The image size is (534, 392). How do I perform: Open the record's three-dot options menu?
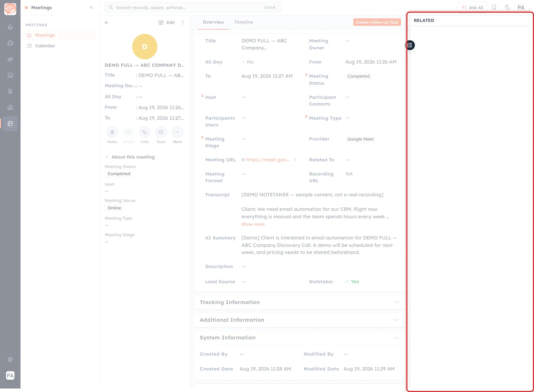pyautogui.click(x=183, y=23)
